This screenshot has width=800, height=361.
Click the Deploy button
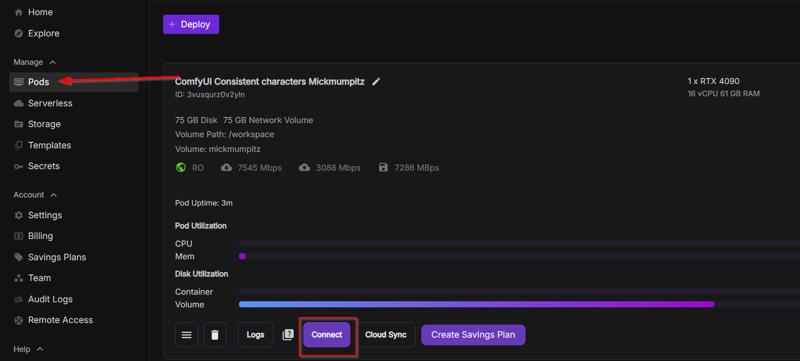(x=191, y=24)
